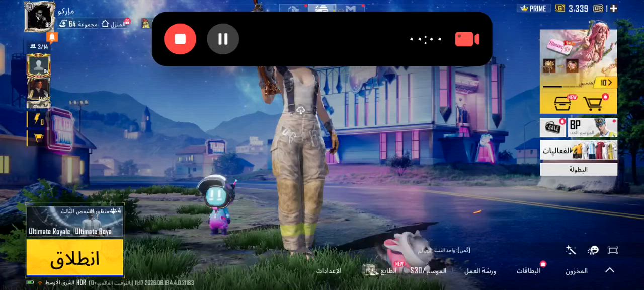Collapse the bottom menu with the chevron

[x=609, y=270]
